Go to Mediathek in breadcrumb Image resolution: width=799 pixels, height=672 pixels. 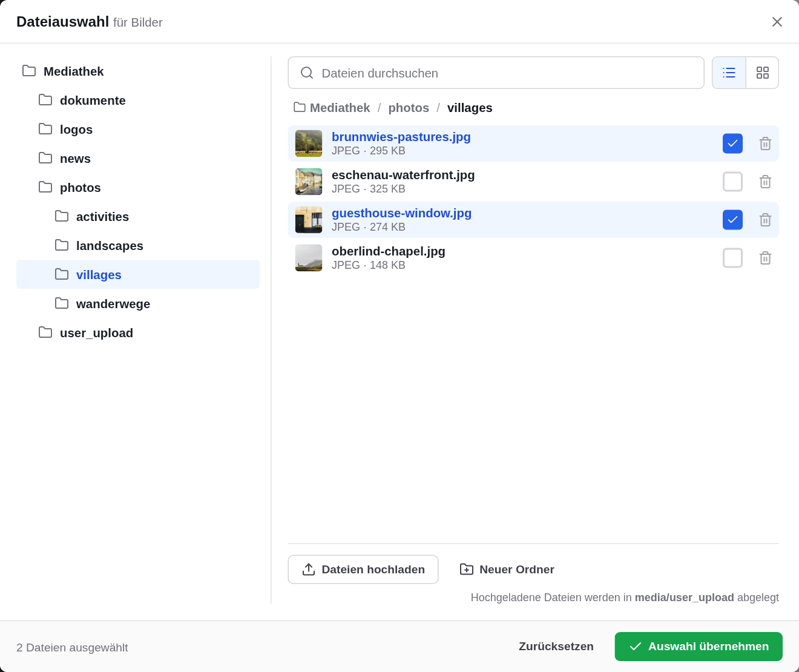pos(332,108)
